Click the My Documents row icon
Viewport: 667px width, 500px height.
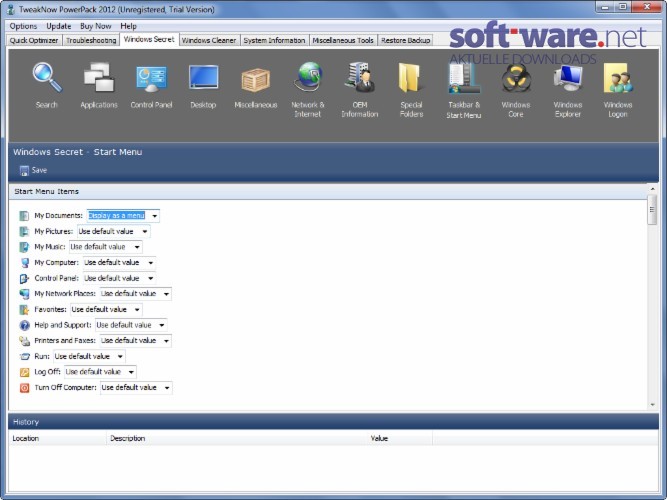(x=24, y=216)
